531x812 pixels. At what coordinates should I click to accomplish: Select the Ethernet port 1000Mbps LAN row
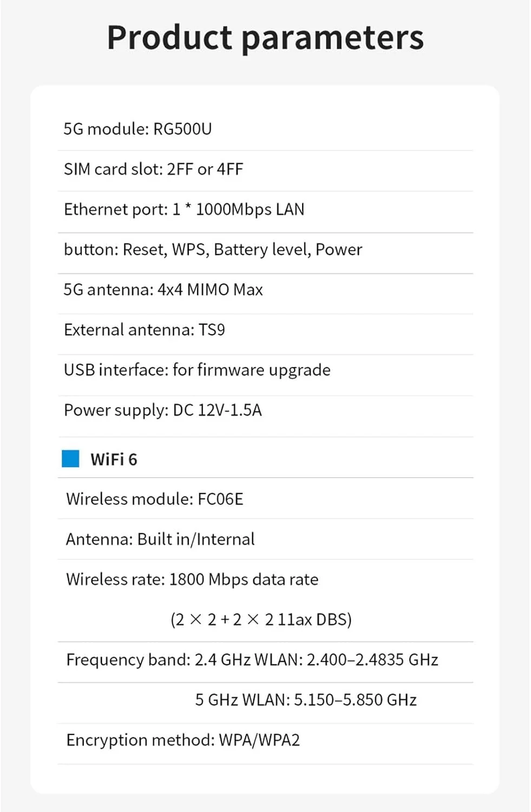pos(184,209)
